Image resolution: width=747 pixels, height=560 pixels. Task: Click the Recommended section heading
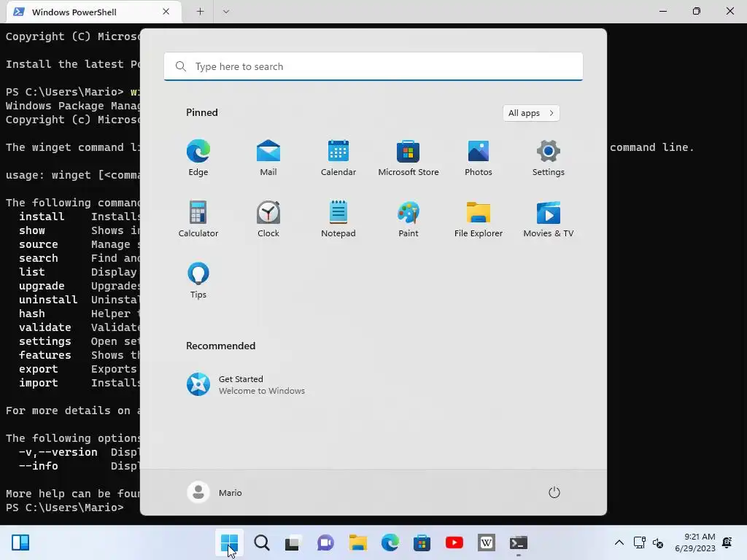(x=220, y=346)
